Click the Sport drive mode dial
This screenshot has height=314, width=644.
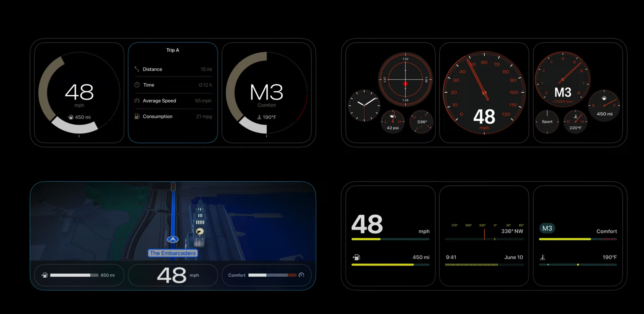pyautogui.click(x=547, y=122)
